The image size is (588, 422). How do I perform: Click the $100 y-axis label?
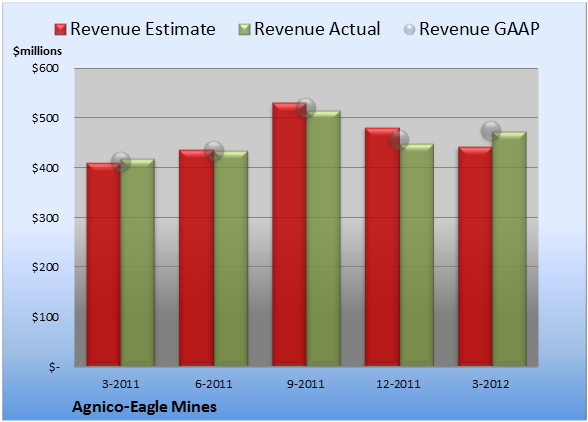(x=45, y=317)
